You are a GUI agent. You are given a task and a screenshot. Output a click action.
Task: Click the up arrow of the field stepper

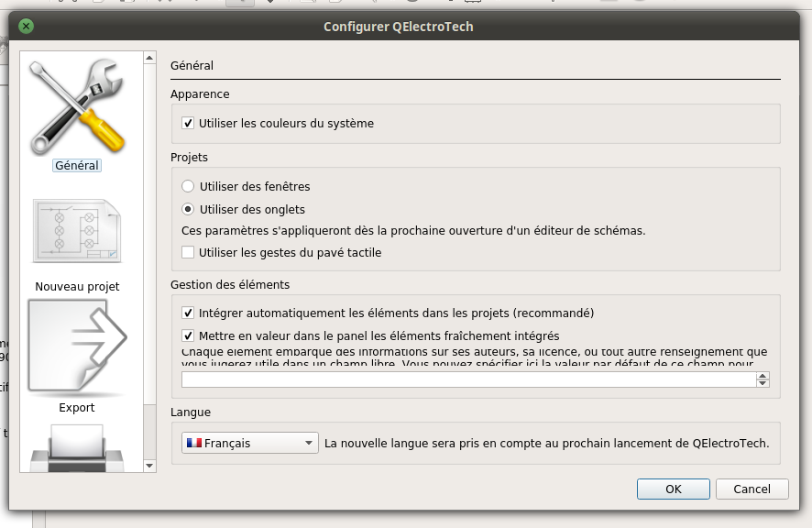[763, 376]
